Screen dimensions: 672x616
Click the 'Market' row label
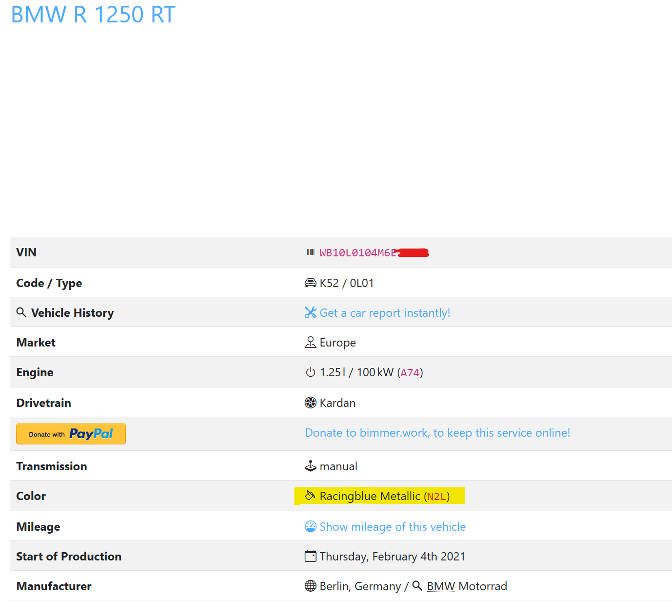pyautogui.click(x=36, y=343)
